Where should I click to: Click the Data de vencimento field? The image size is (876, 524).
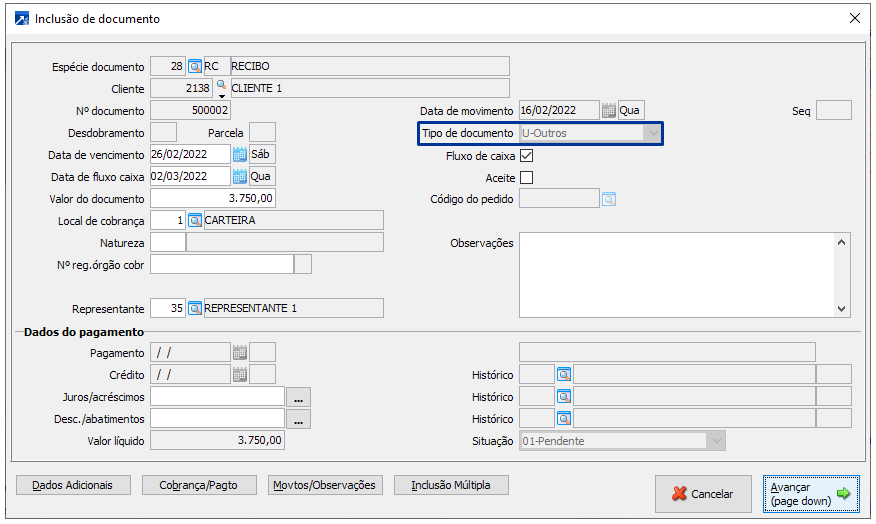pos(191,154)
